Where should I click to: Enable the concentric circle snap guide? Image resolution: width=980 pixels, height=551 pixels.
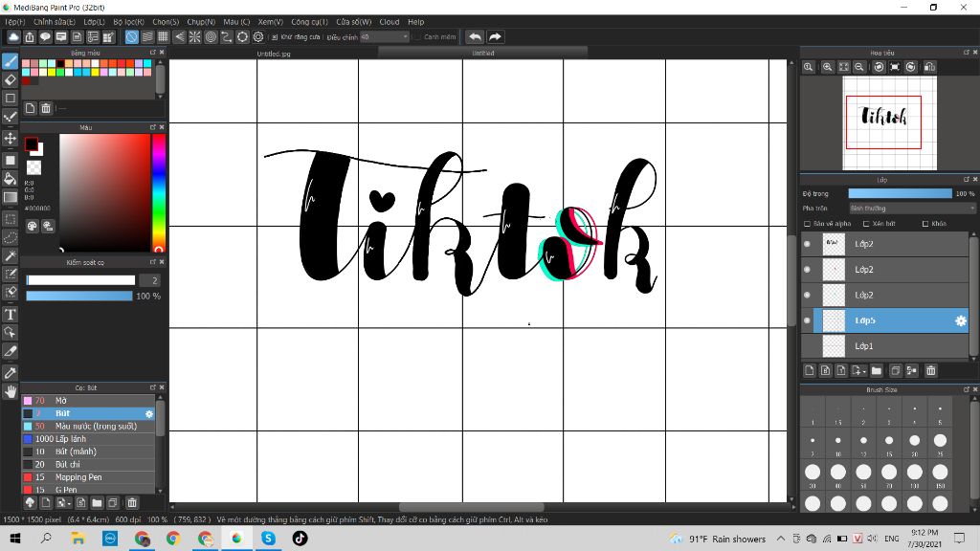pyautogui.click(x=212, y=37)
